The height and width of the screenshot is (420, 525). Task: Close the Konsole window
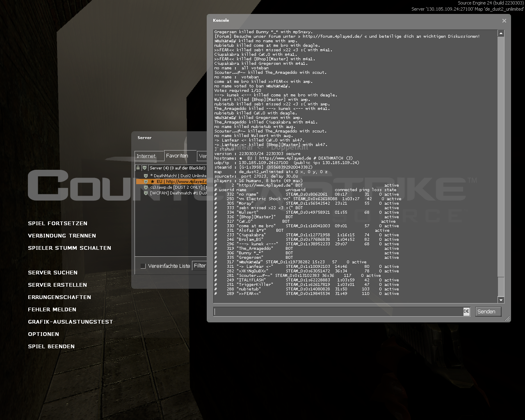pyautogui.click(x=504, y=21)
